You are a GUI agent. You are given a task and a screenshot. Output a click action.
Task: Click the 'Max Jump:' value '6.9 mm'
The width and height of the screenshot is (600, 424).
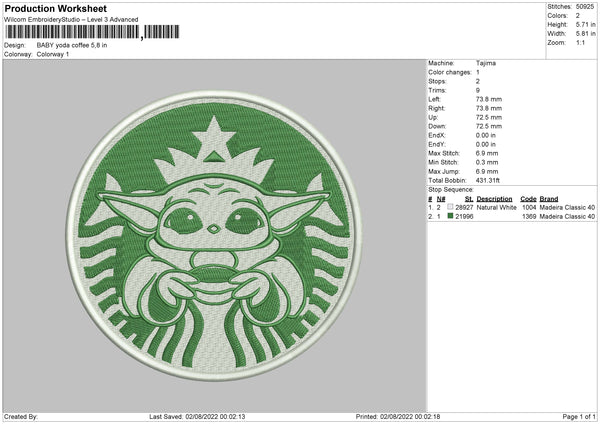pyautogui.click(x=487, y=172)
